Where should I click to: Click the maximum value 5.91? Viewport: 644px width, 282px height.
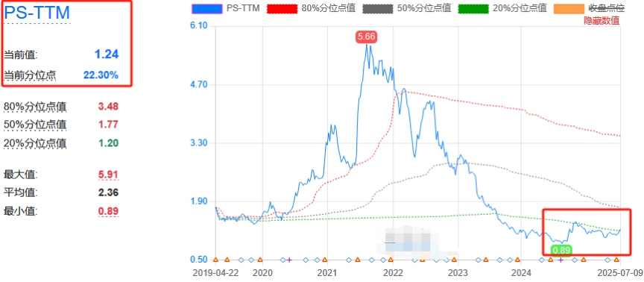point(108,175)
